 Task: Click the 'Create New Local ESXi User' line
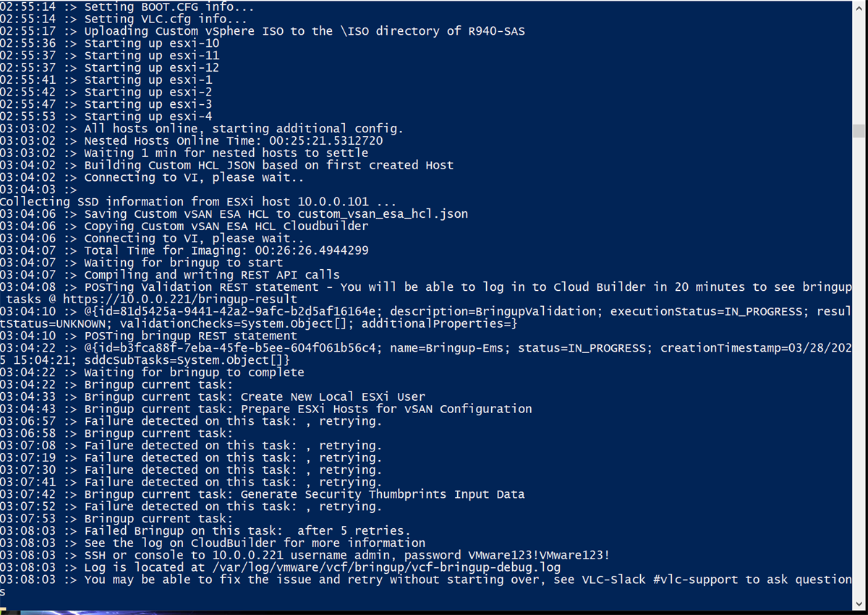[x=213, y=396]
